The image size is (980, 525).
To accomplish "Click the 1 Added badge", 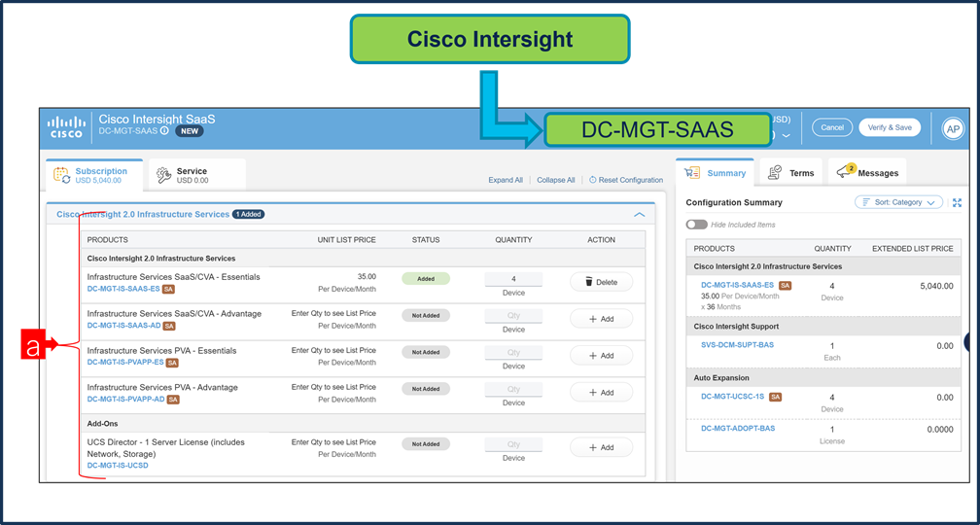I will pos(249,214).
